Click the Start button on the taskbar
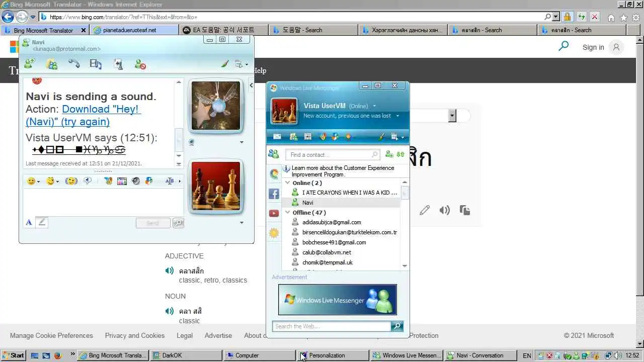The image size is (644, 362). [x=13, y=355]
